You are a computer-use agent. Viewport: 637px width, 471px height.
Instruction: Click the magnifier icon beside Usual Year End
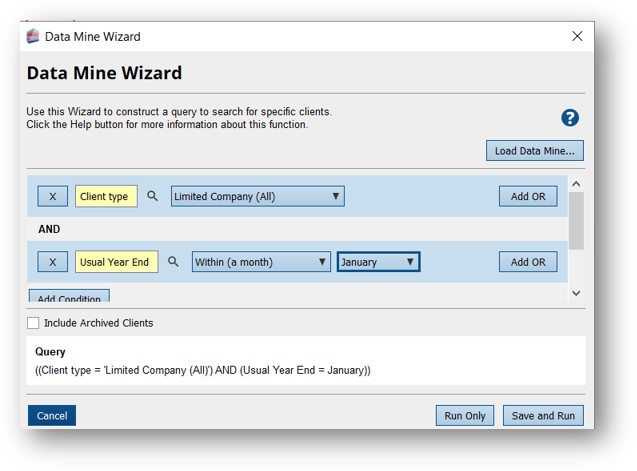click(173, 261)
